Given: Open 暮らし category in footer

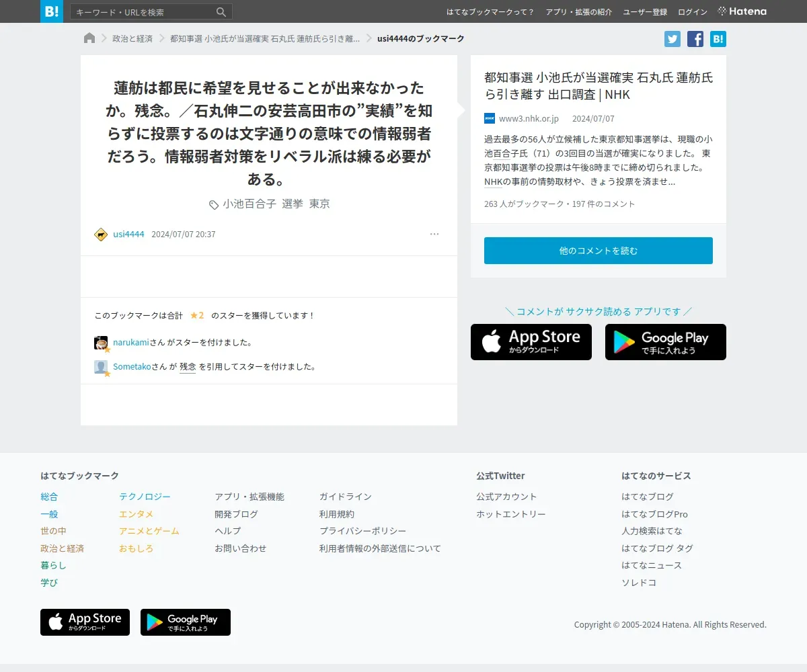Looking at the screenshot, I should click(53, 565).
